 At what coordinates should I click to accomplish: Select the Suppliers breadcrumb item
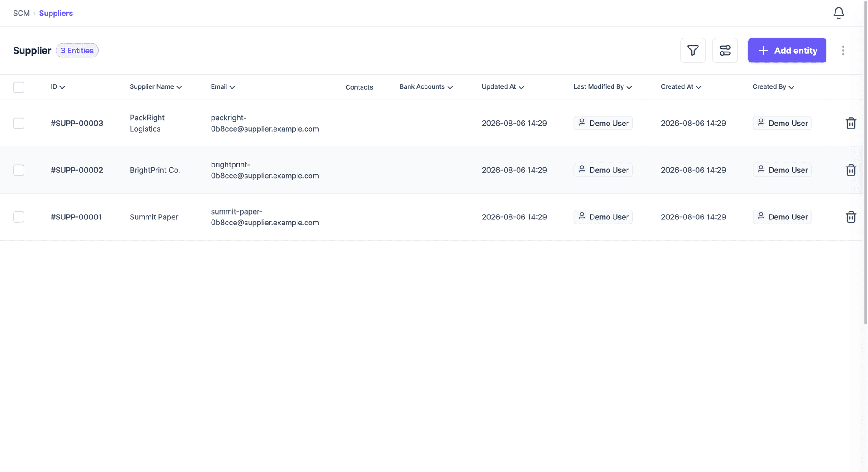coord(56,13)
